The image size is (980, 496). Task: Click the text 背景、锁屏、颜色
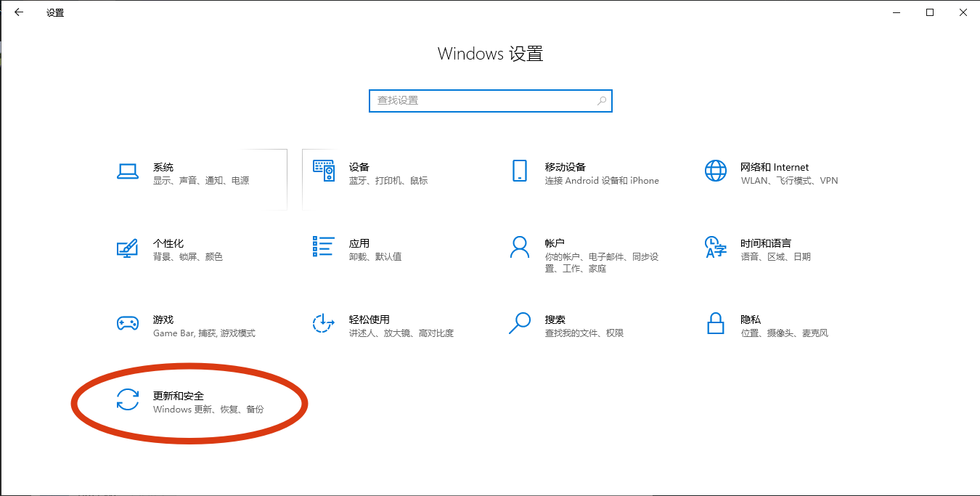pos(188,257)
